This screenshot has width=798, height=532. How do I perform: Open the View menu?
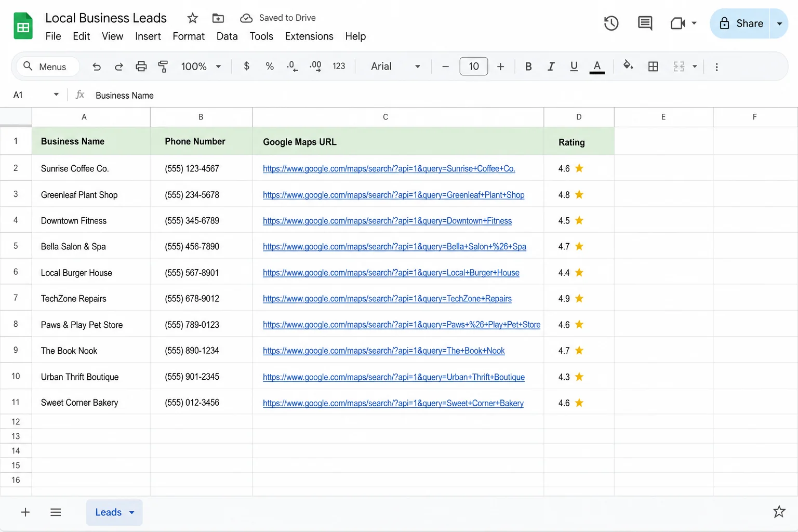(x=112, y=36)
